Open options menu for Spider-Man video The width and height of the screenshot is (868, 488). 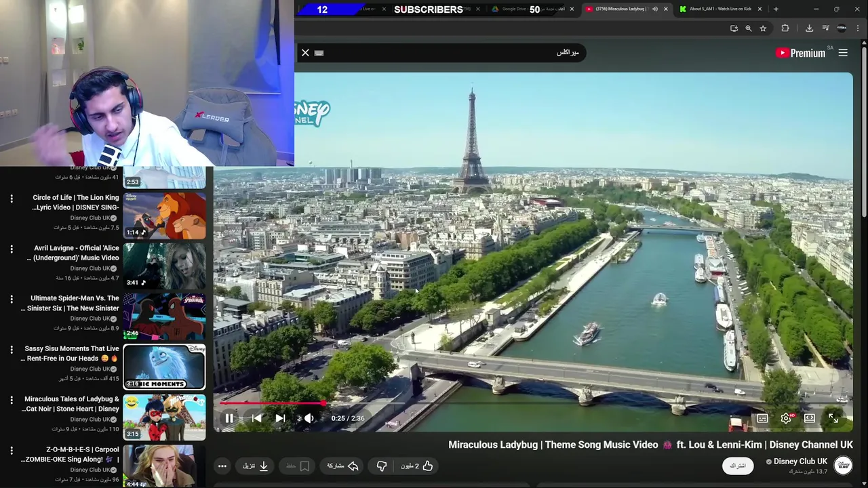(x=12, y=299)
